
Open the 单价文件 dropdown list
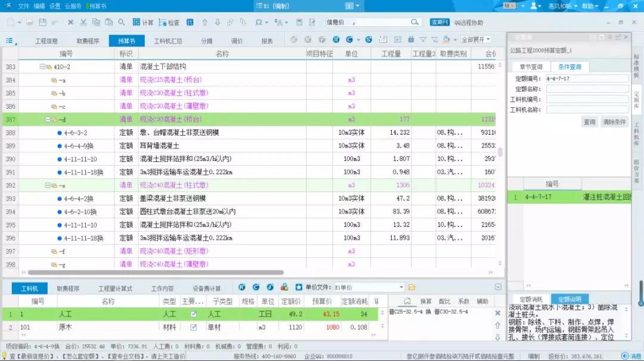(x=401, y=288)
